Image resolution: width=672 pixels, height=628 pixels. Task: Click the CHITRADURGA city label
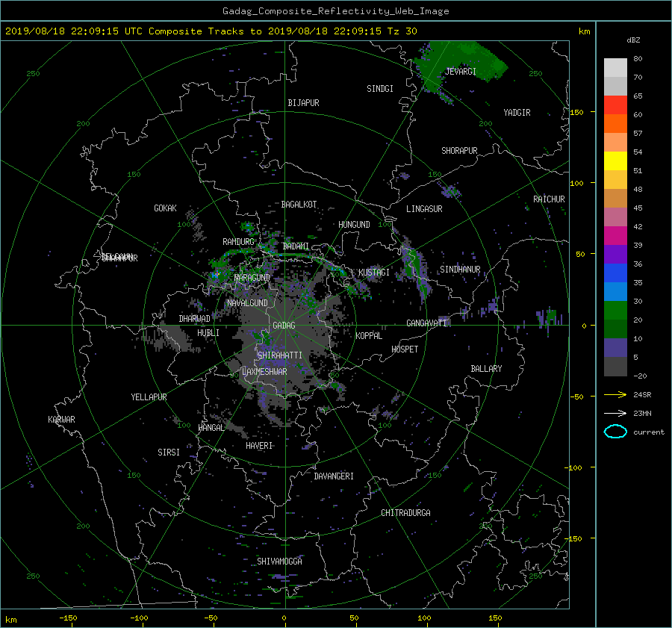click(405, 513)
